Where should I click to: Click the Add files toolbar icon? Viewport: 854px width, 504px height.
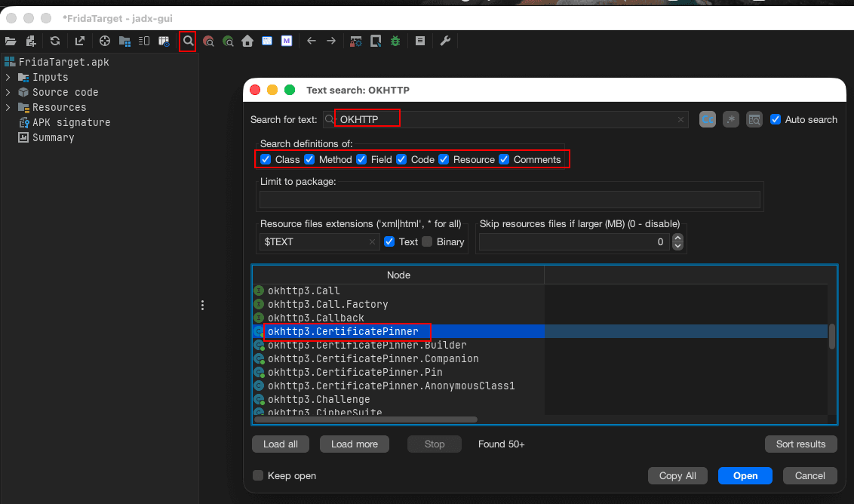31,41
